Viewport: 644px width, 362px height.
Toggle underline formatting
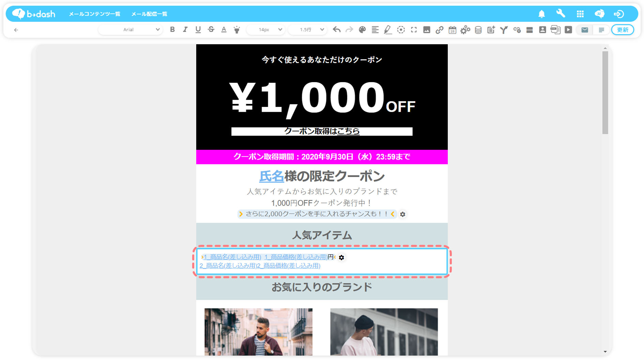(198, 30)
